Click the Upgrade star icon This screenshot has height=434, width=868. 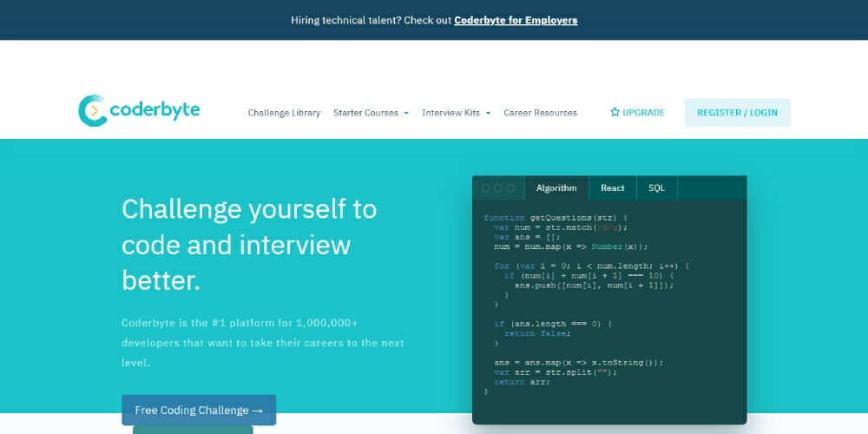coord(615,112)
